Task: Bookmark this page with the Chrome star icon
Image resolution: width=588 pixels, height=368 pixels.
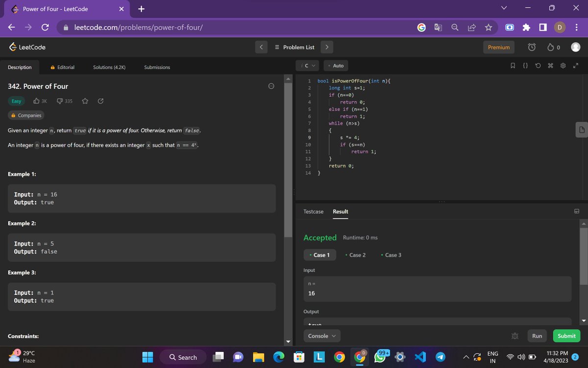Action: 489,27
